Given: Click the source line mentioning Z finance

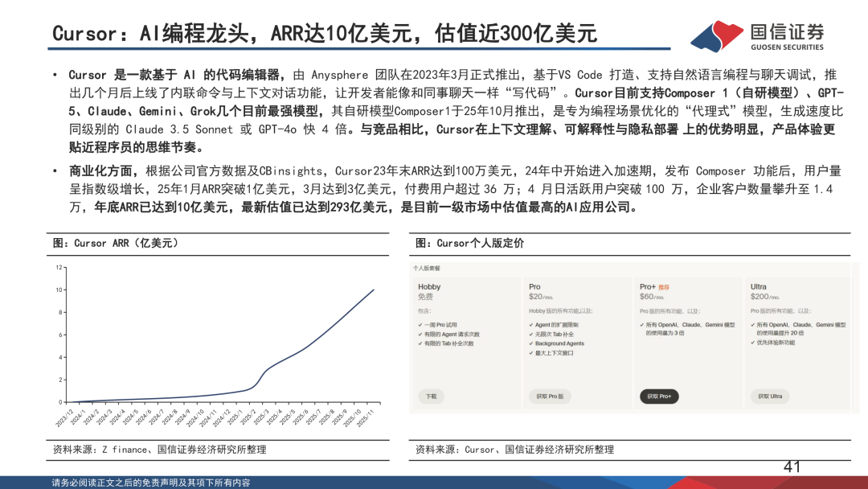Looking at the screenshot, I should coord(159,450).
